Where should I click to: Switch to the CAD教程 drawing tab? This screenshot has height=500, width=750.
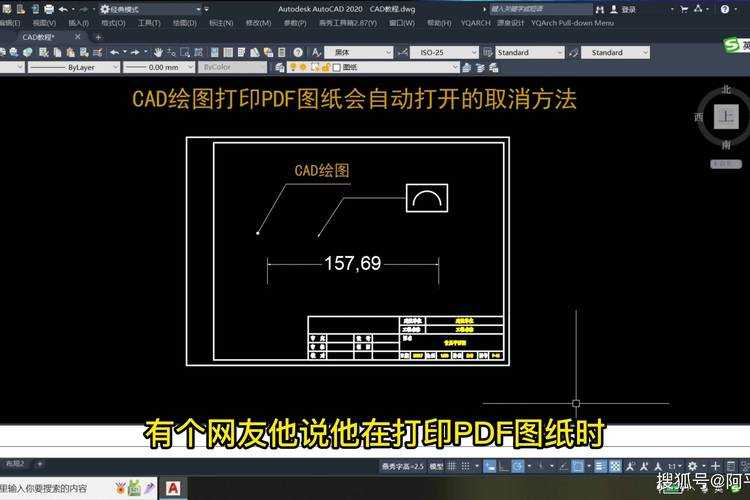click(x=39, y=37)
